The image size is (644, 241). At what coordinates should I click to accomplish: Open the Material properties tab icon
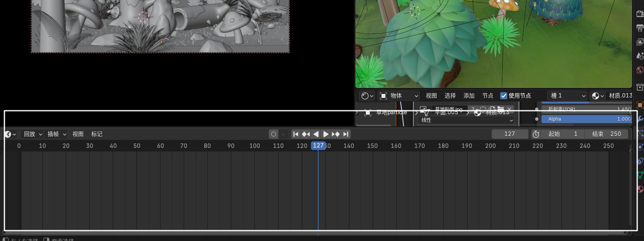click(x=640, y=189)
